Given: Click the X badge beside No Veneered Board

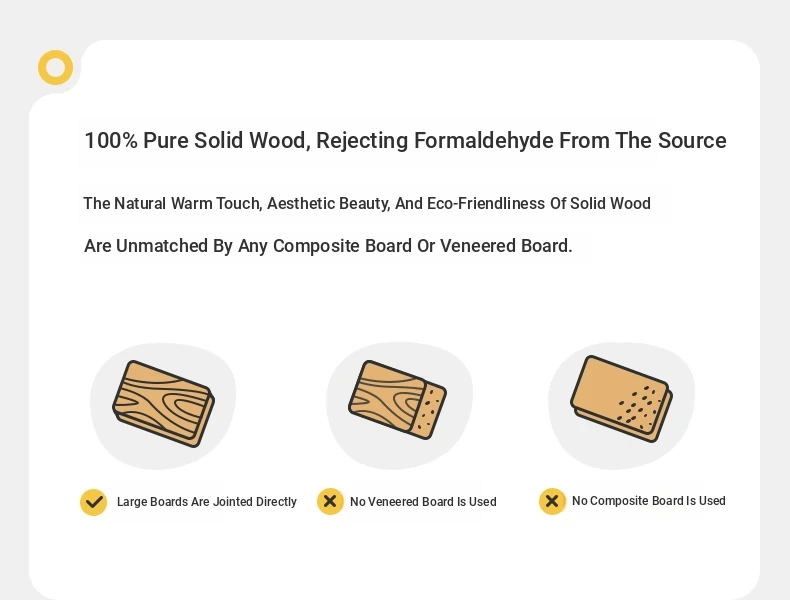Looking at the screenshot, I should coord(330,501).
